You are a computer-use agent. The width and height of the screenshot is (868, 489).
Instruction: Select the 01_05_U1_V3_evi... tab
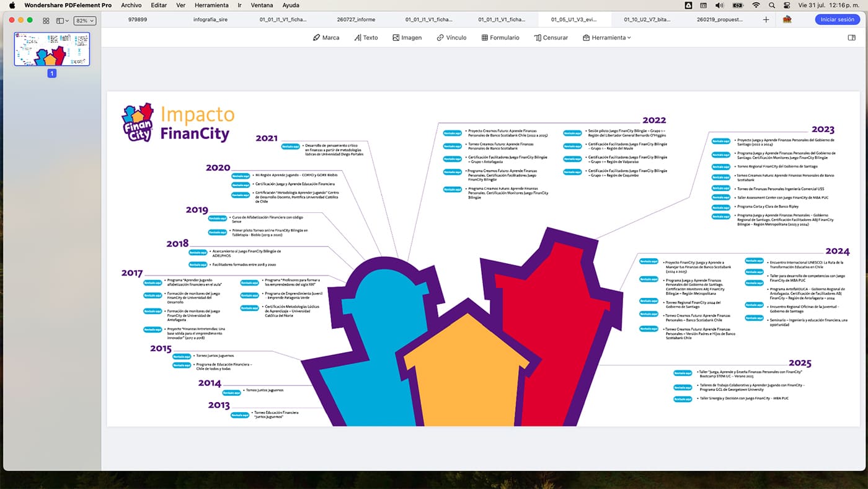pyautogui.click(x=574, y=20)
